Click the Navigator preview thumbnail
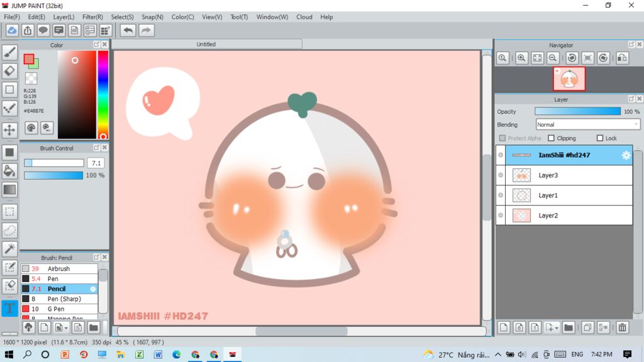 click(x=569, y=79)
